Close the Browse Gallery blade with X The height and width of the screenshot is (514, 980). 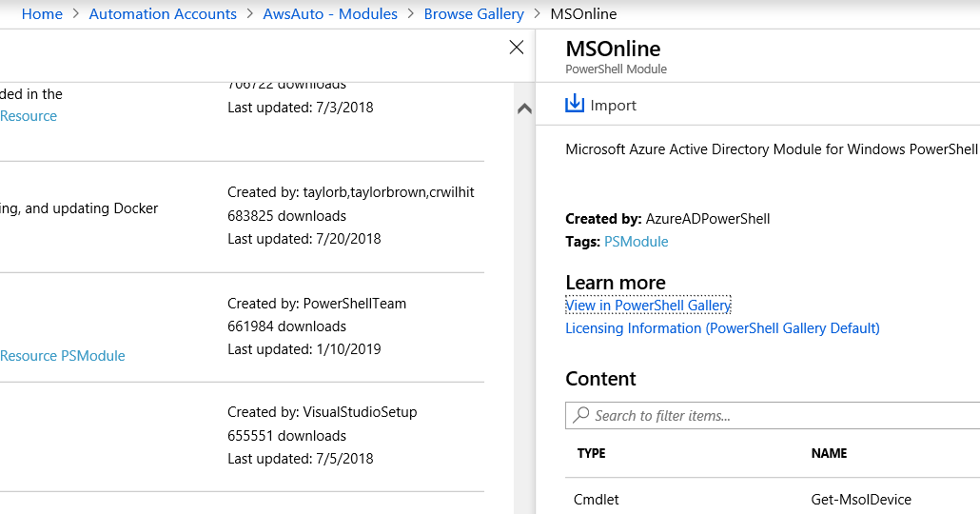pos(517,48)
